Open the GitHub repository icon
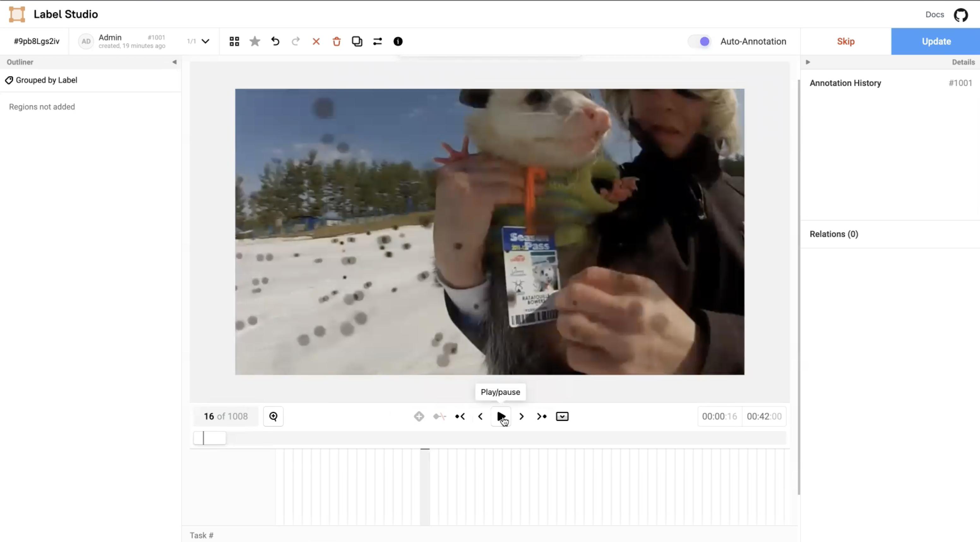The width and height of the screenshot is (980, 542). click(961, 15)
